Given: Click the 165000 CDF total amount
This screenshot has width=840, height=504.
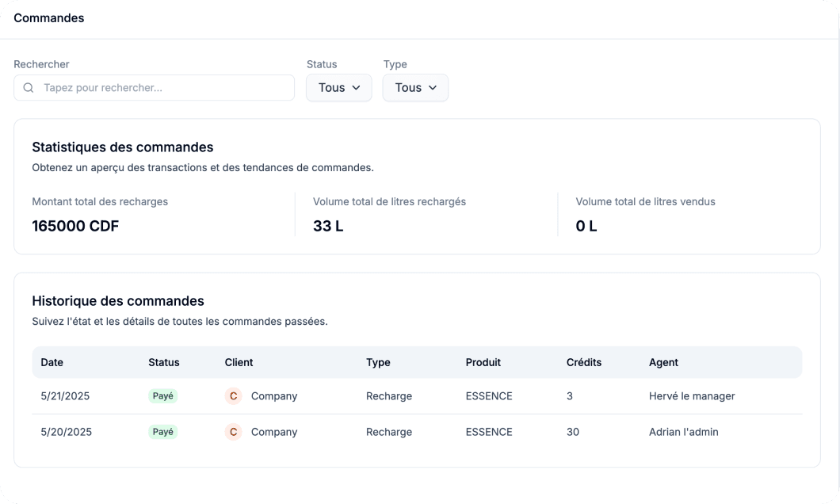Looking at the screenshot, I should tap(75, 226).
